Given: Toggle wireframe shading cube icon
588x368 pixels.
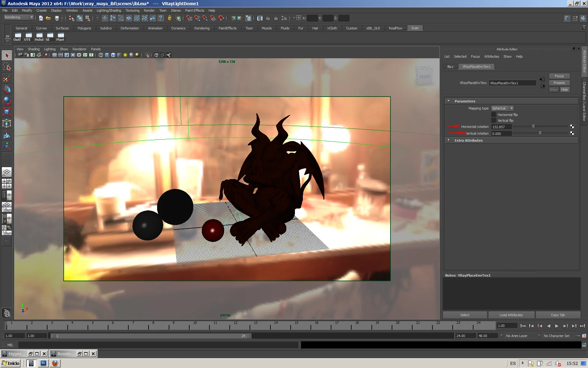Looking at the screenshot, I should coord(101,55).
